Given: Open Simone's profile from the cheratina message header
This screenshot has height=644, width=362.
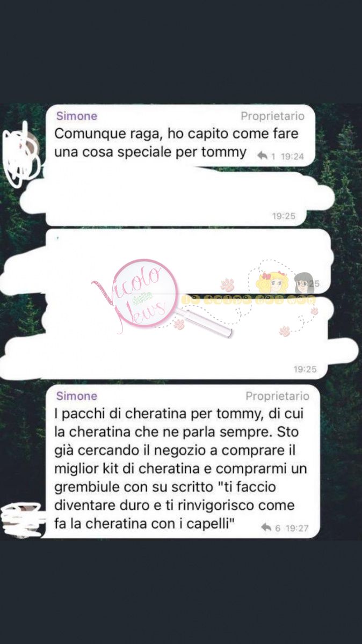Looking at the screenshot, I should coord(77,396).
